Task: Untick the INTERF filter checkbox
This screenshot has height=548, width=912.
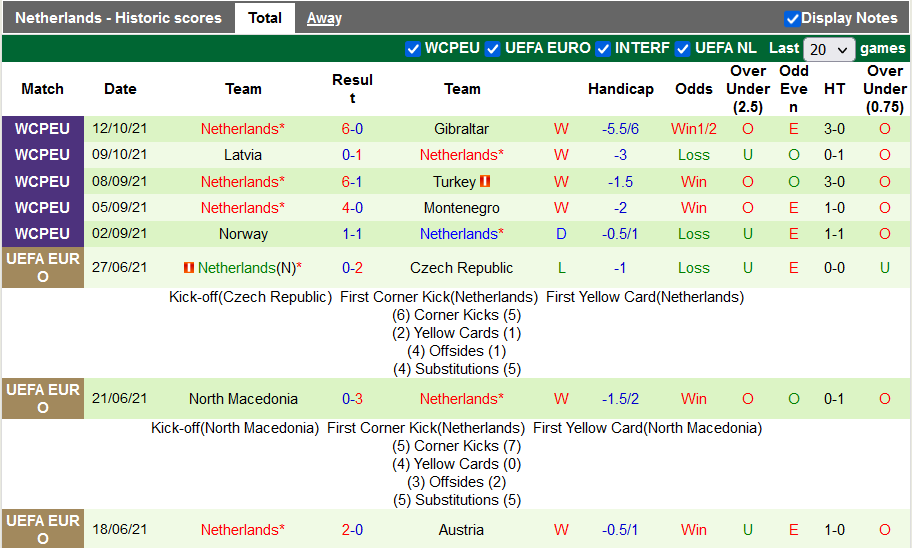Action: (x=602, y=48)
